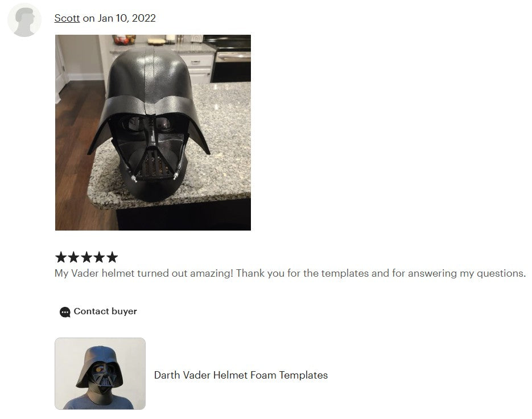Enlarge the buyer's Vader helmet review photo
The image size is (532, 419).
tap(153, 133)
